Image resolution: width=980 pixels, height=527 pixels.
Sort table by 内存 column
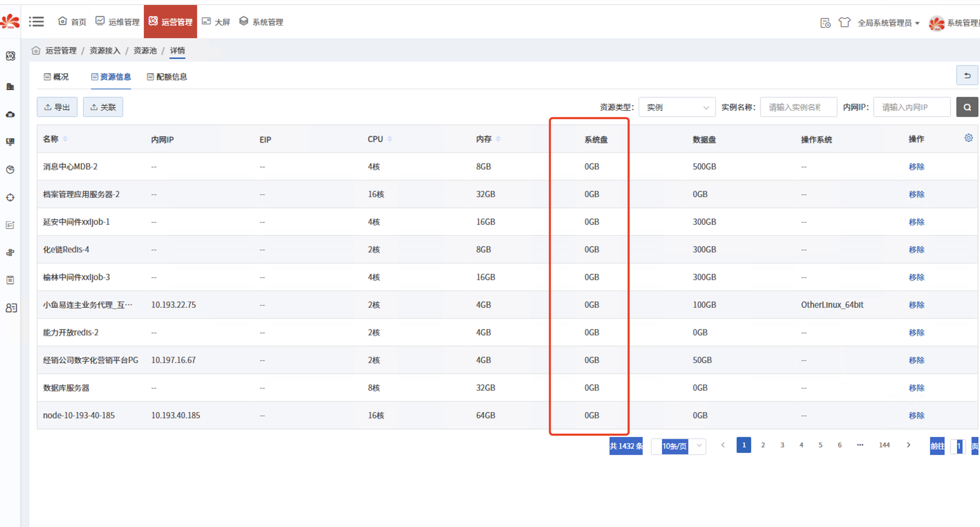498,139
